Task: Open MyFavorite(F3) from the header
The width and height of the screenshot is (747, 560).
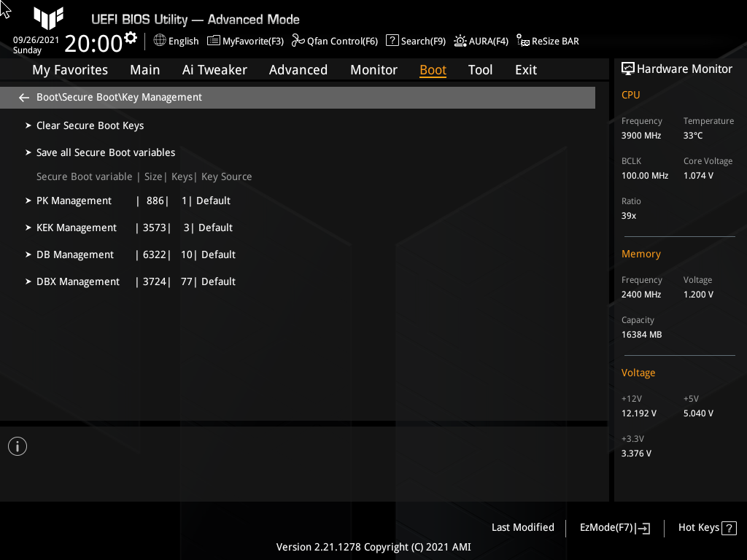Action: [x=245, y=41]
